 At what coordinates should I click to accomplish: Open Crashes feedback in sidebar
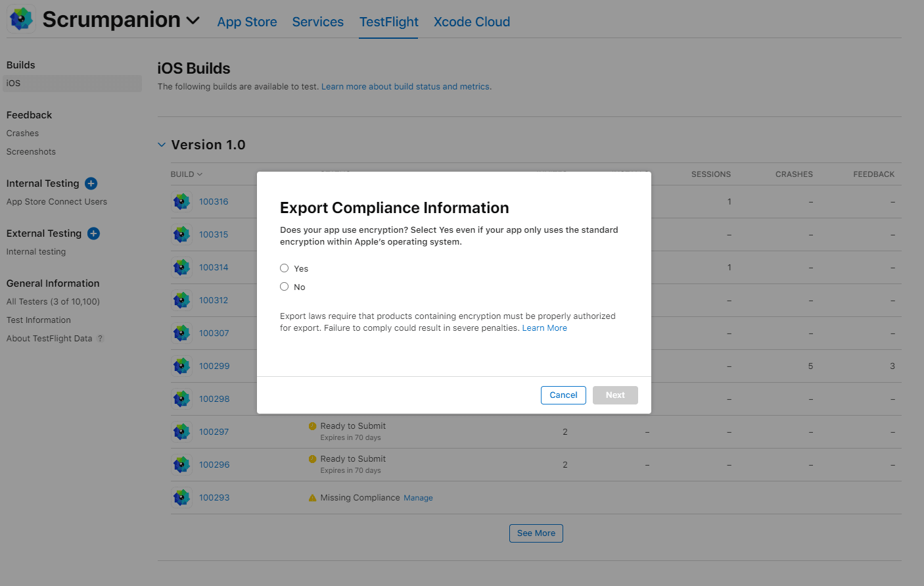(x=23, y=134)
